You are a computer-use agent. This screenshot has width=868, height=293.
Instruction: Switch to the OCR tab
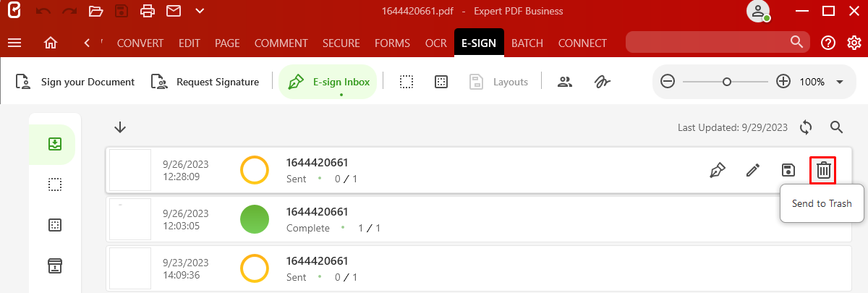tap(436, 43)
